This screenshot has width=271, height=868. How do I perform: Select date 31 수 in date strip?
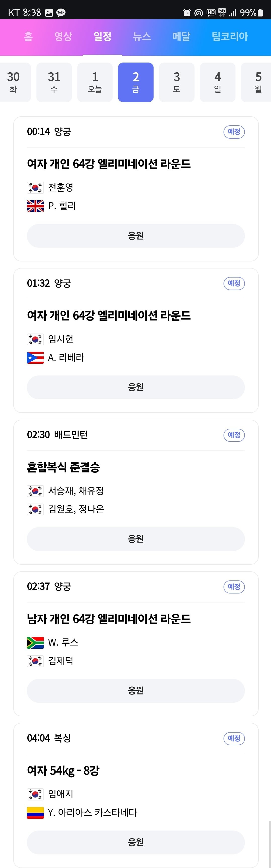tap(54, 82)
